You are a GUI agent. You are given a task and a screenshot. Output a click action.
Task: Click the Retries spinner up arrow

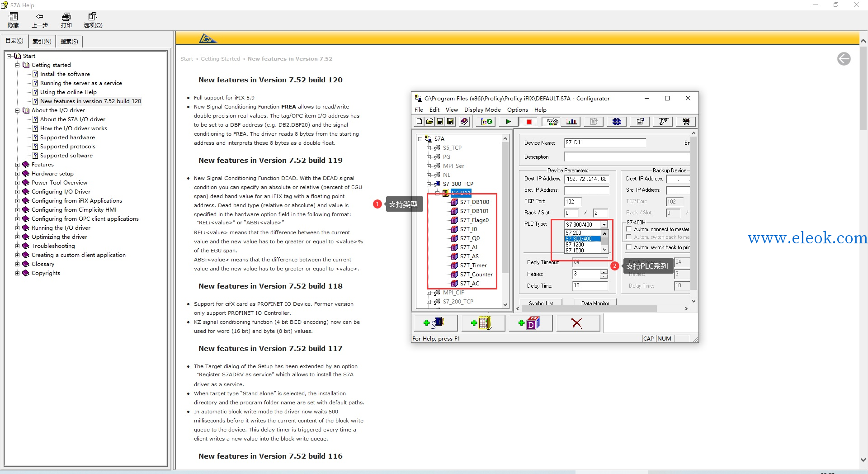(x=604, y=272)
